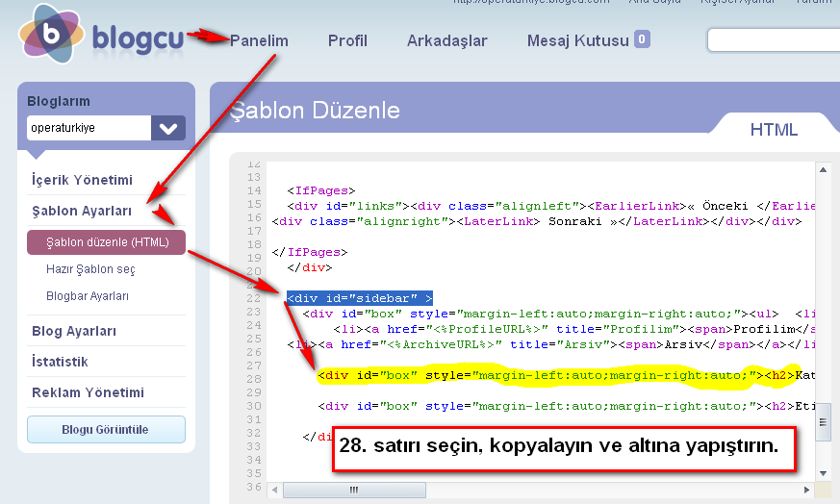The height and width of the screenshot is (504, 840).
Task: Click the horizontal scroll left arrow
Action: click(x=274, y=490)
